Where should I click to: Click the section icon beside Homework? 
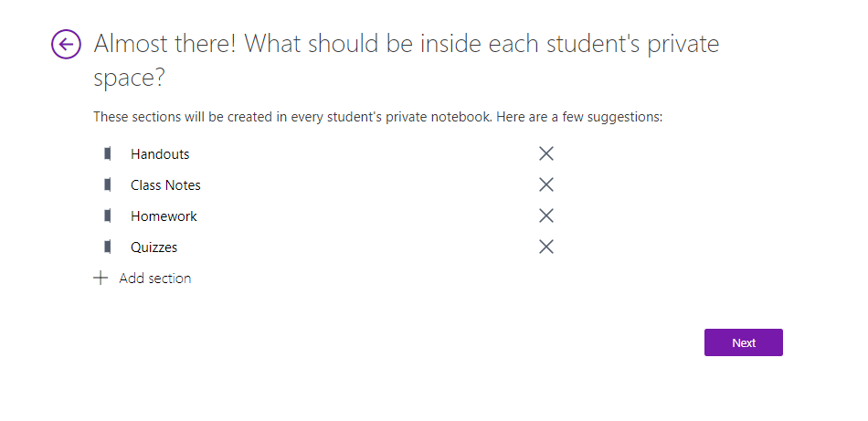point(108,216)
